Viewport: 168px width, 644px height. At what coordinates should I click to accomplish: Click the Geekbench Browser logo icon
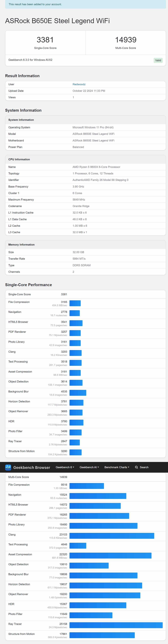pos(8,467)
